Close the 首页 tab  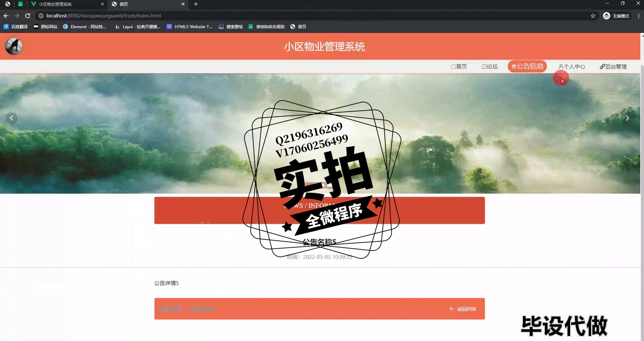click(183, 4)
